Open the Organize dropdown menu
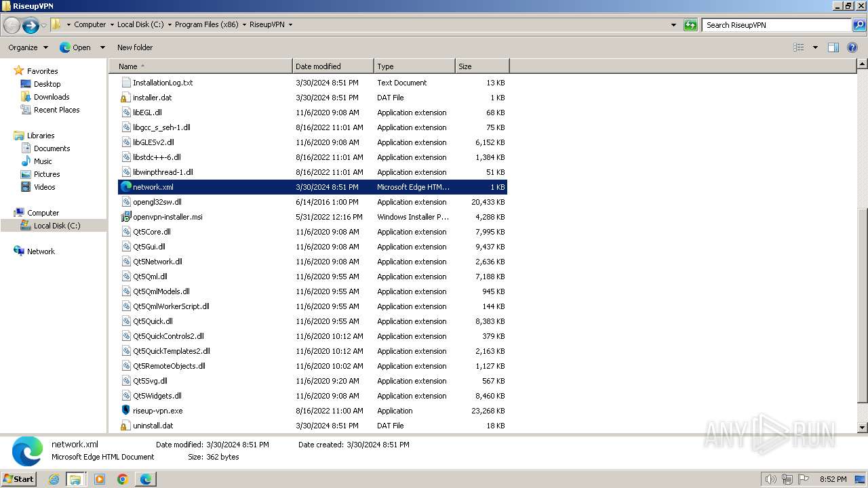 [28, 47]
